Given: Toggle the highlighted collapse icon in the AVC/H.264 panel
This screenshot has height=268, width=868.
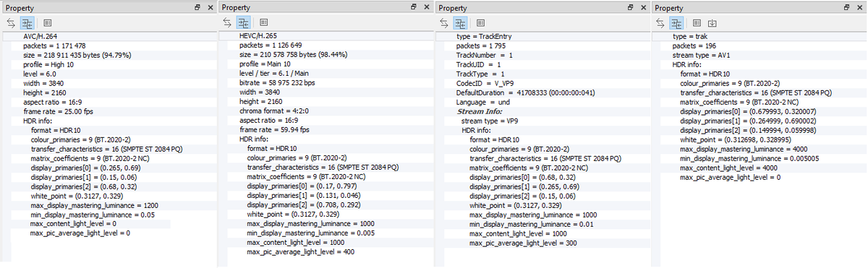Looking at the screenshot, I should click(27, 22).
